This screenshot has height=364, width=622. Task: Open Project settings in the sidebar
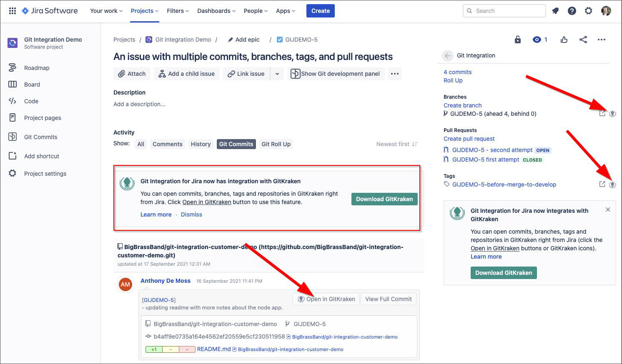pyautogui.click(x=45, y=174)
